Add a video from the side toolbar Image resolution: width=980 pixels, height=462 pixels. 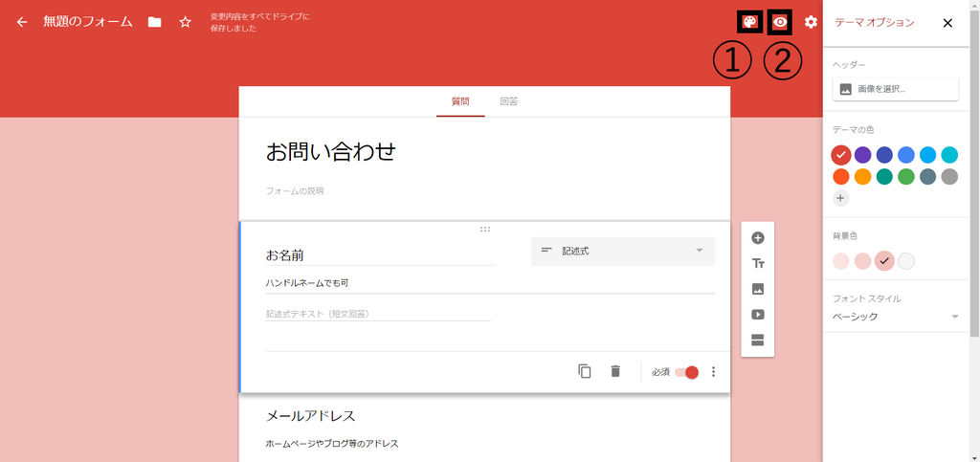click(758, 315)
